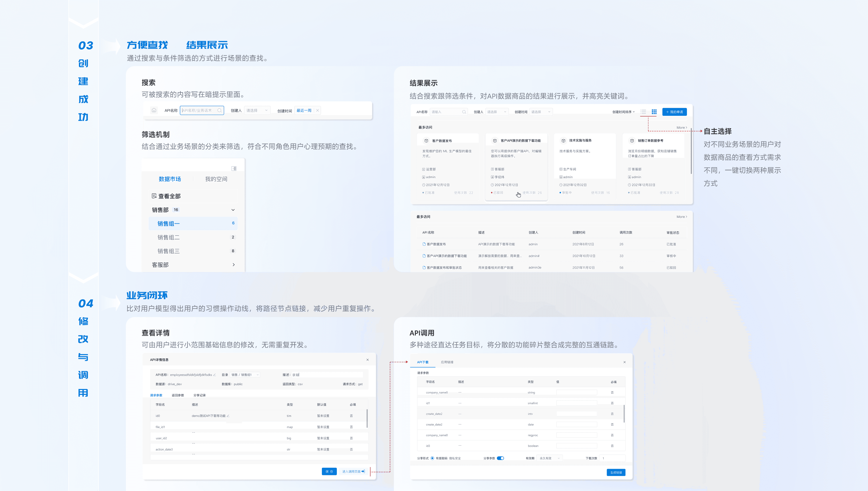The width and height of the screenshot is (868, 491).
Task: Click More link above the API 名称 table
Action: tap(682, 217)
